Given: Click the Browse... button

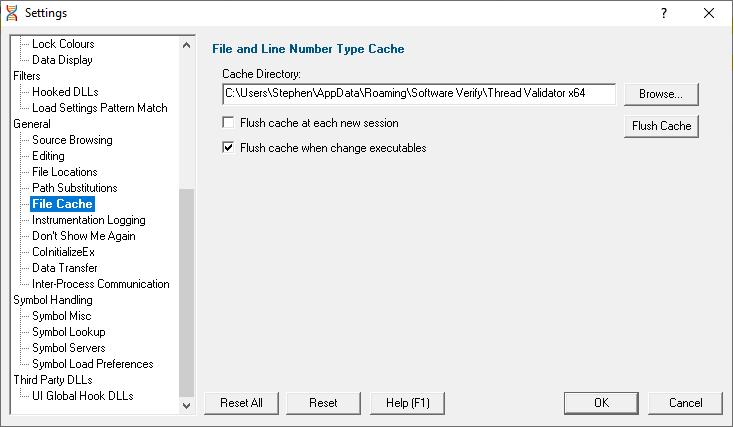Looking at the screenshot, I should point(661,94).
